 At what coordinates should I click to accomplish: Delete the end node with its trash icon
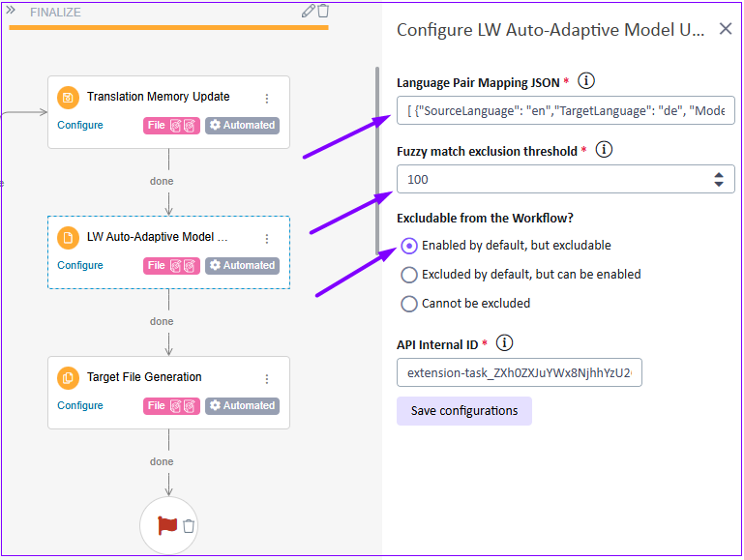click(x=189, y=526)
